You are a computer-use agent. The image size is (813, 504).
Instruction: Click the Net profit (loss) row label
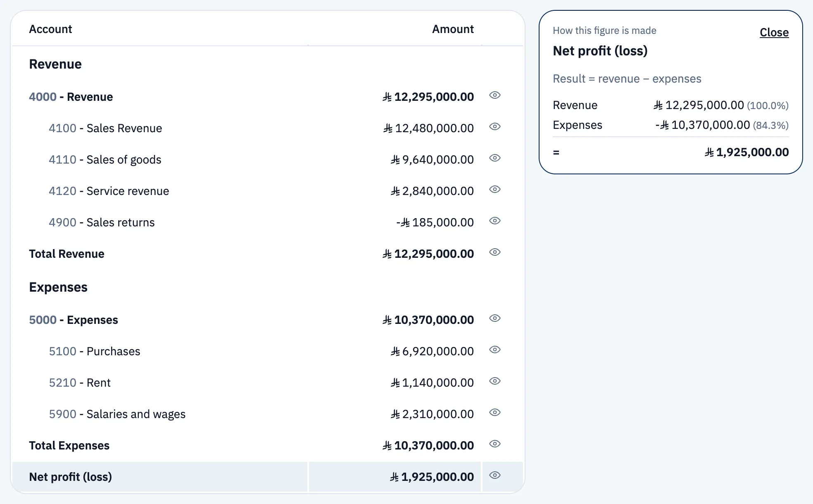pyautogui.click(x=70, y=477)
